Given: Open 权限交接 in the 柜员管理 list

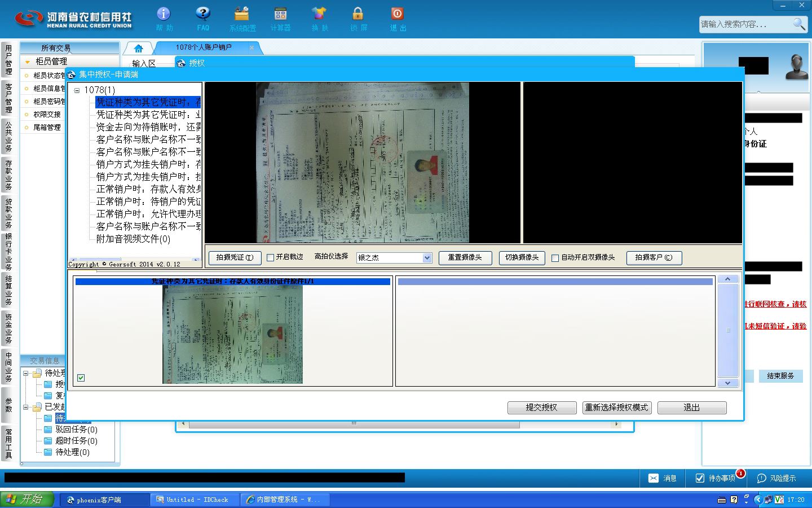Looking at the screenshot, I should [47, 115].
